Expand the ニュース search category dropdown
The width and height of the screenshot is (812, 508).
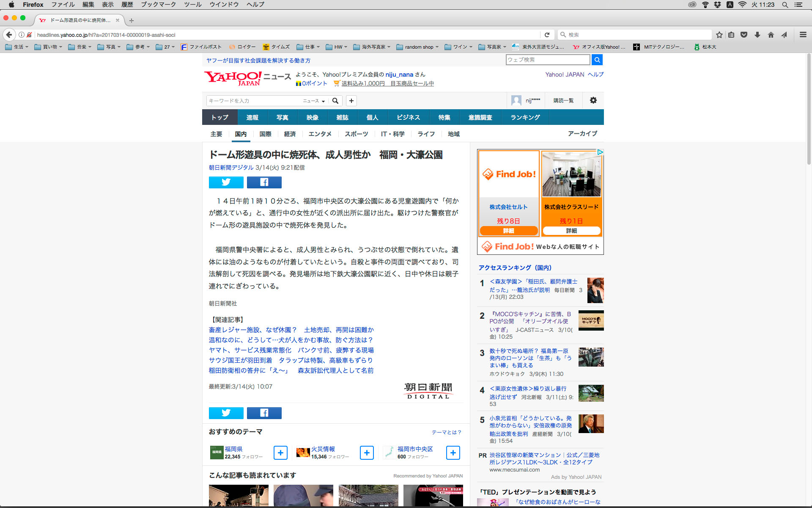click(x=314, y=101)
